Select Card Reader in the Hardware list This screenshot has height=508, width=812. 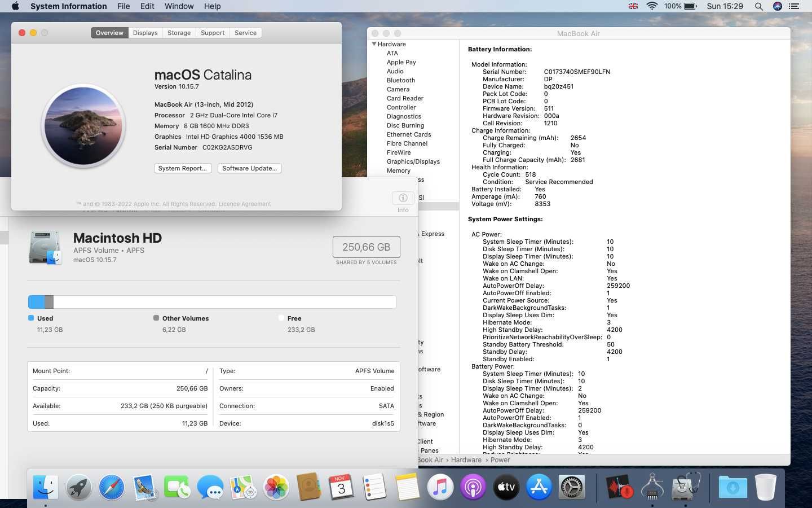pos(405,98)
